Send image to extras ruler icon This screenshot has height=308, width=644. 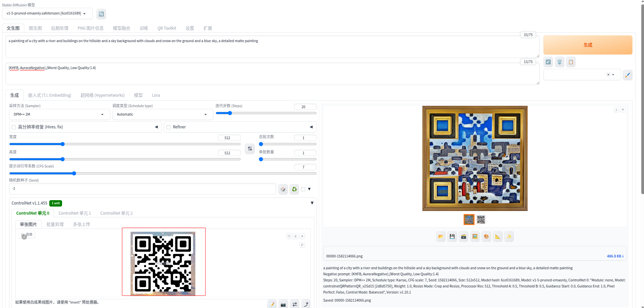498,237
